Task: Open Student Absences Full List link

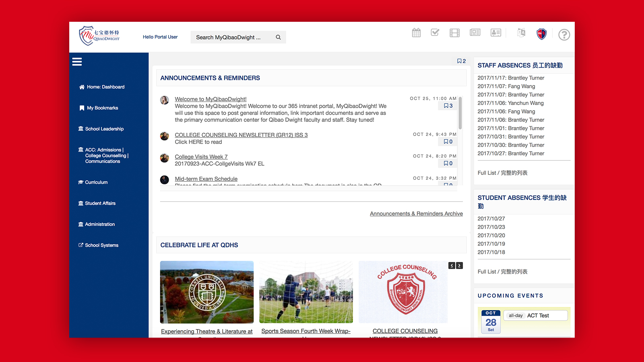Action: pos(502,271)
